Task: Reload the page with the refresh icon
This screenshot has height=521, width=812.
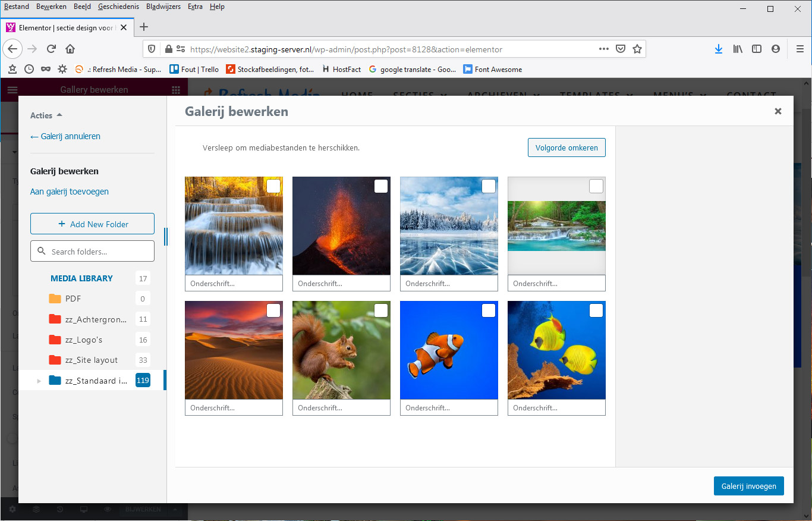Action: 51,49
